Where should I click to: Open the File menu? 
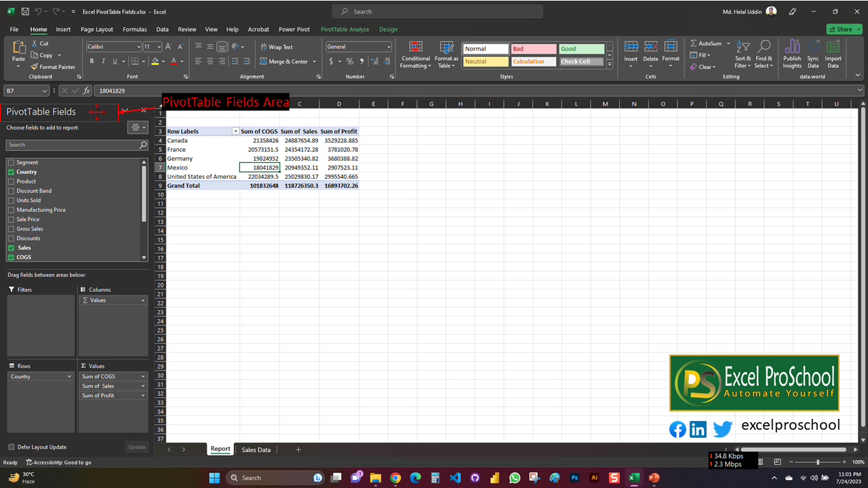pos(14,30)
